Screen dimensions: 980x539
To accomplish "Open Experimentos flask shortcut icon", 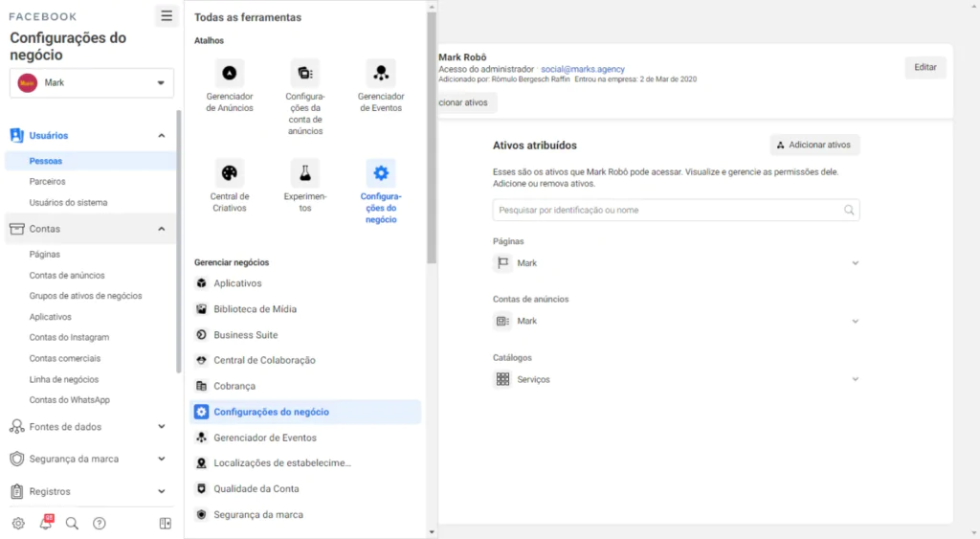I will tap(305, 173).
